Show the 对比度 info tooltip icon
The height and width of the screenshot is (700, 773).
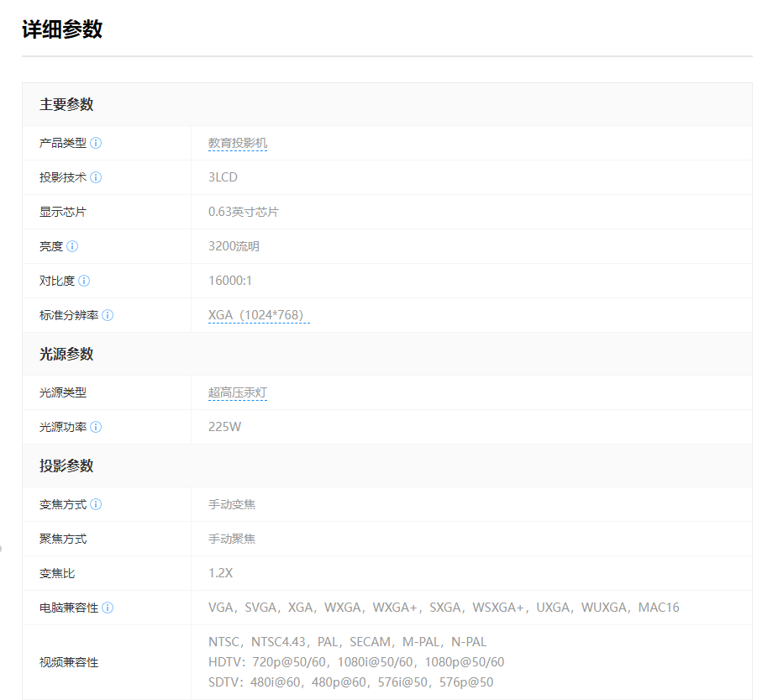click(x=84, y=281)
